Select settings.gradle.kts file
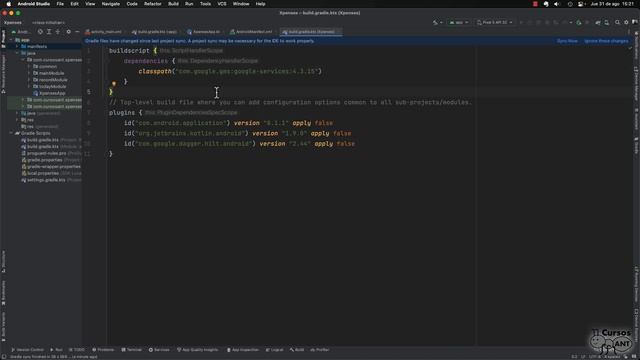Screen dimensions: 640x360 (51, 180)
